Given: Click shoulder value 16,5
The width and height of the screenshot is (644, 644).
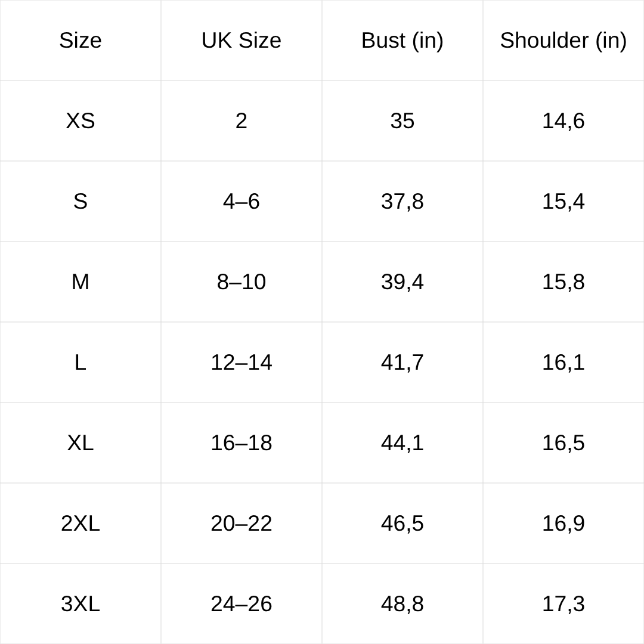Looking at the screenshot, I should tap(563, 443).
